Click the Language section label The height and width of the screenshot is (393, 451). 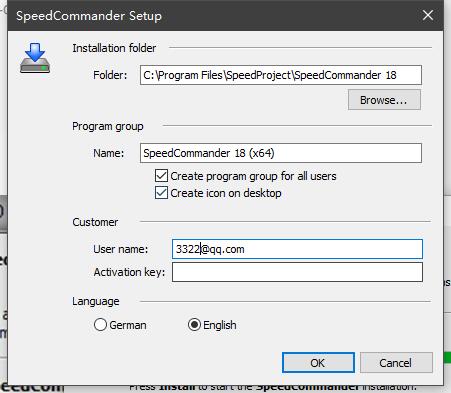tap(96, 301)
